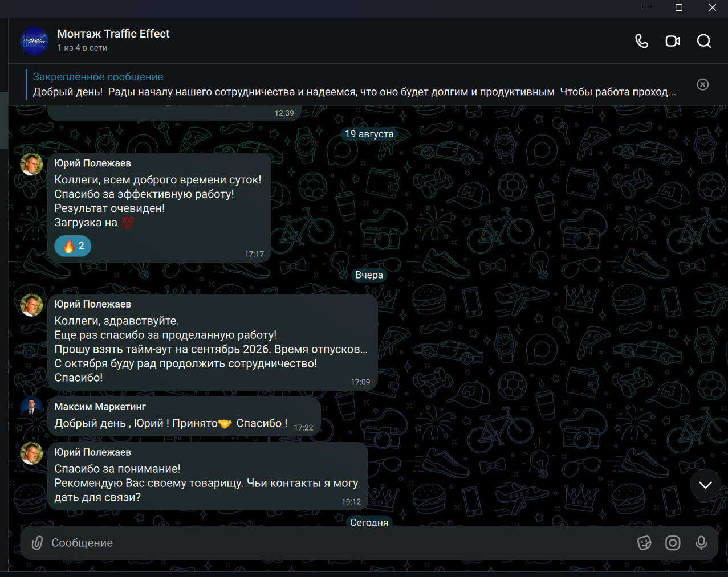Attach a file with the paperclip icon

click(x=37, y=543)
